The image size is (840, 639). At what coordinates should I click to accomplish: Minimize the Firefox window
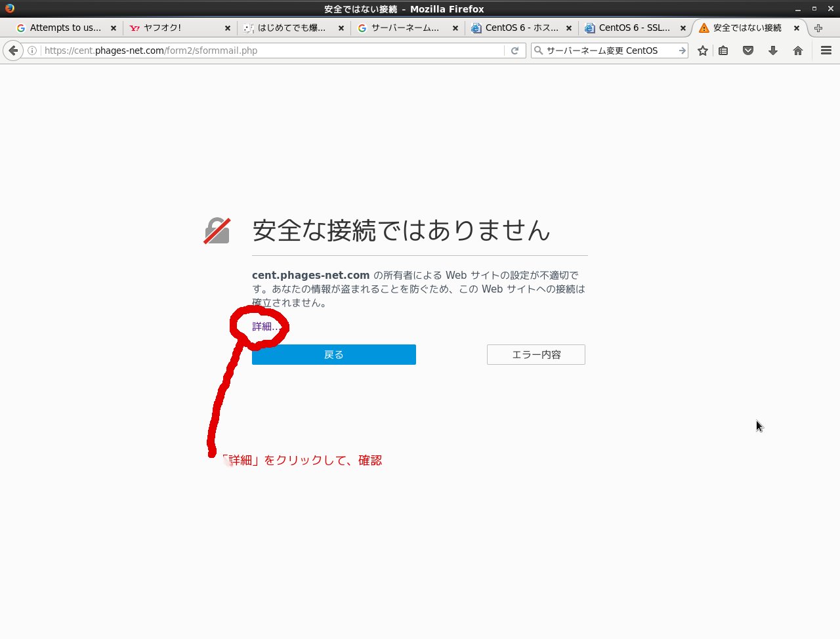tap(798, 9)
